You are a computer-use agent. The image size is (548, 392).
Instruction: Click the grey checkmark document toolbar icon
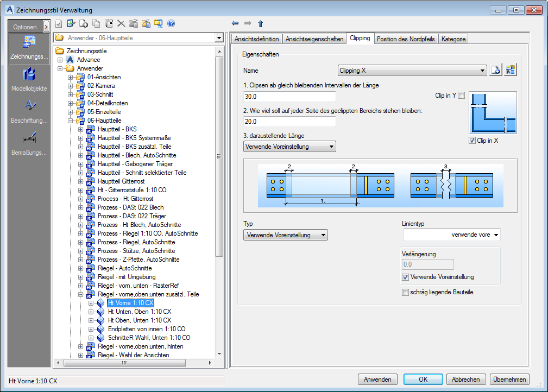click(x=59, y=23)
